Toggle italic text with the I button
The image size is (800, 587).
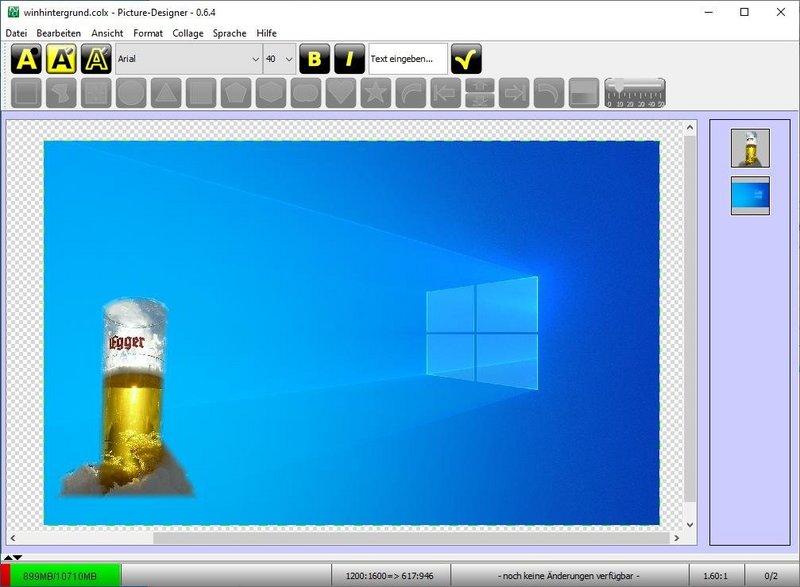tap(349, 59)
